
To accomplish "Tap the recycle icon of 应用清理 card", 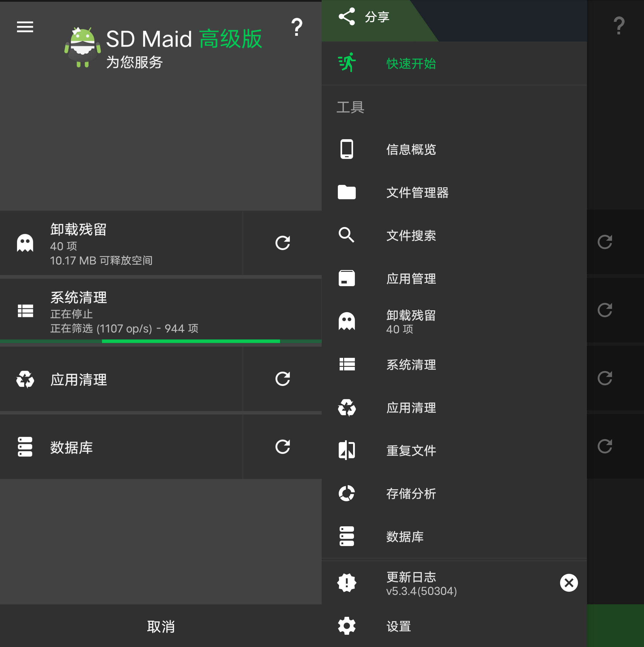I will tap(25, 379).
